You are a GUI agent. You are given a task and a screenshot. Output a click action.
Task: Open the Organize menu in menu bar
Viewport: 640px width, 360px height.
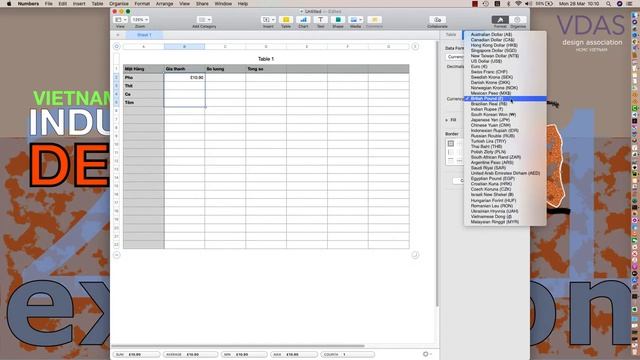click(x=119, y=4)
